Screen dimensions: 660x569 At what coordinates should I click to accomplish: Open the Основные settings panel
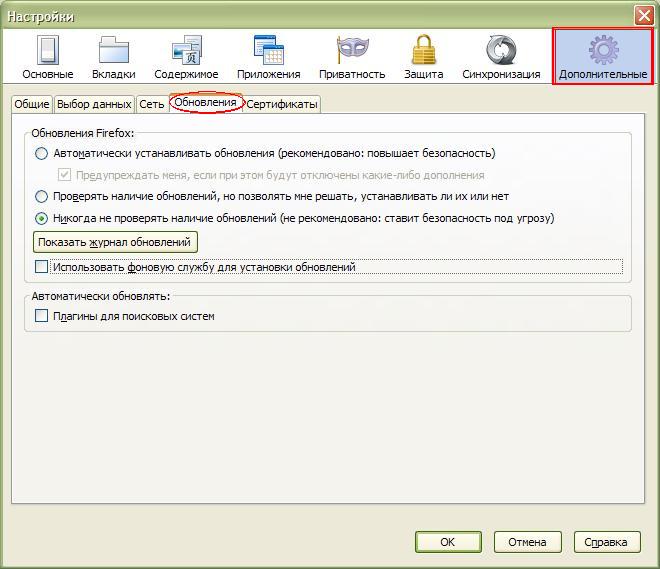tap(48, 57)
